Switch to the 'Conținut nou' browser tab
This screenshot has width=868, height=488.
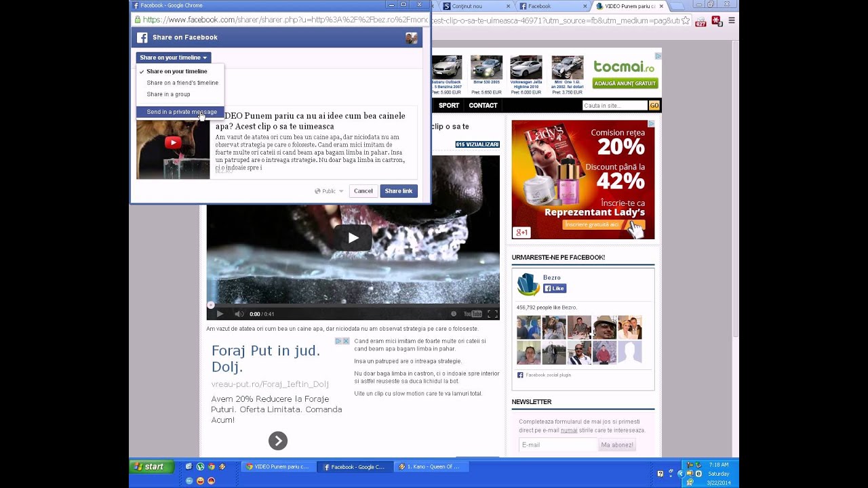pos(476,6)
